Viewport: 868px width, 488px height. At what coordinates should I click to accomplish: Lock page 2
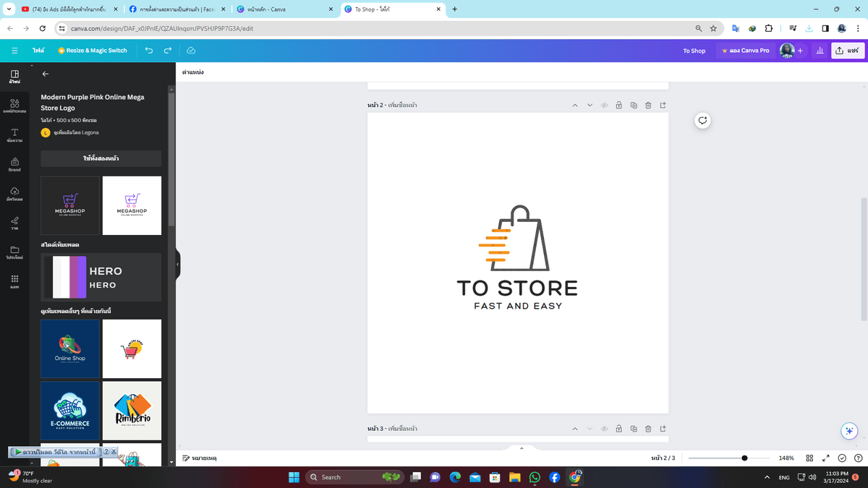[x=619, y=106]
